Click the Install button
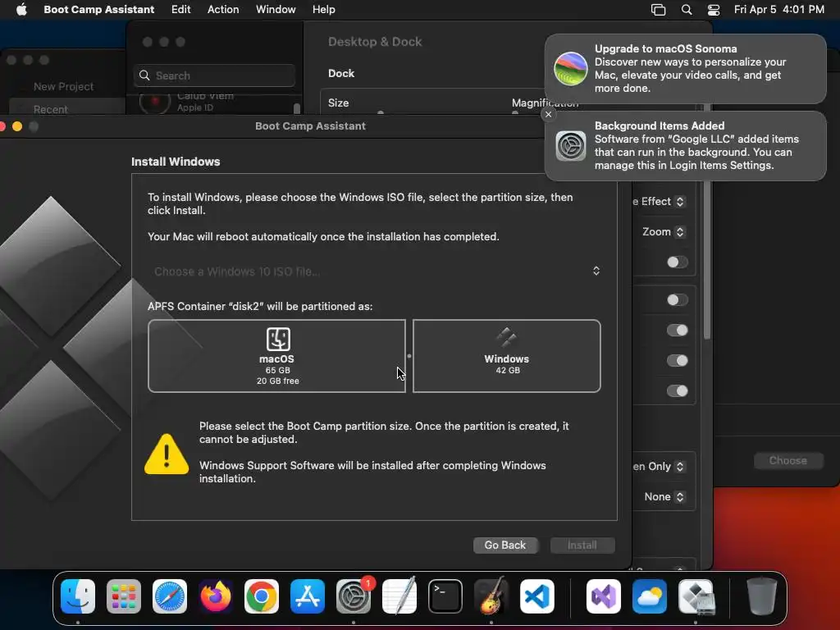 point(582,545)
